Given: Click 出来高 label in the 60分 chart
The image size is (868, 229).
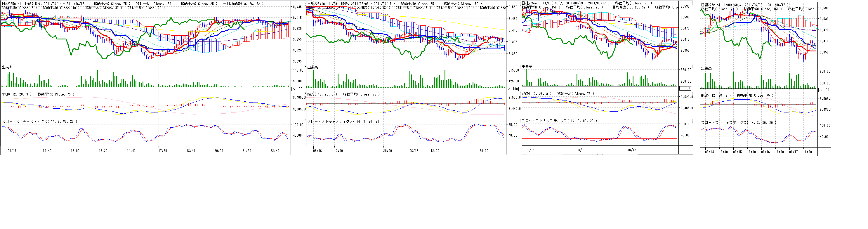Looking at the screenshot, I should tap(706, 68).
